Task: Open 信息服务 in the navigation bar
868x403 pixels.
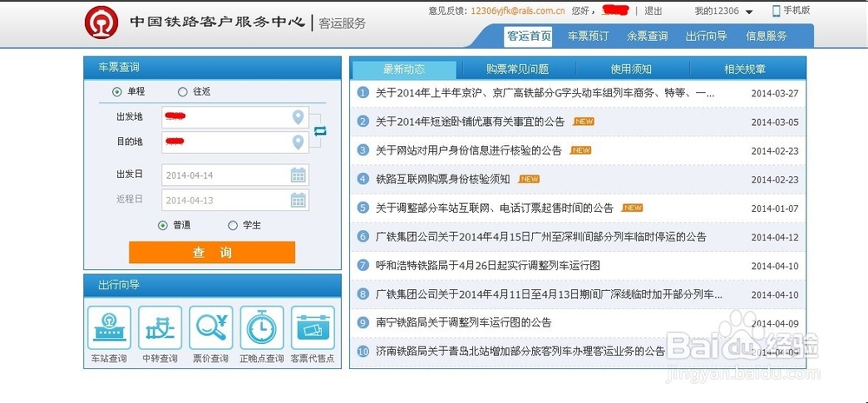Action: [766, 36]
